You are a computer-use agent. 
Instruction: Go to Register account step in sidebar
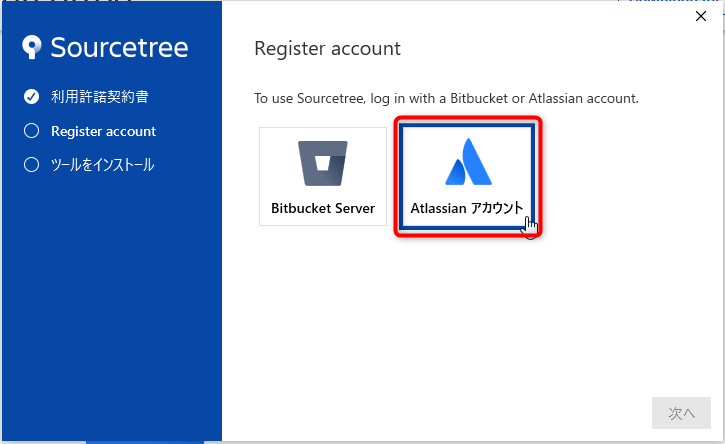104,131
